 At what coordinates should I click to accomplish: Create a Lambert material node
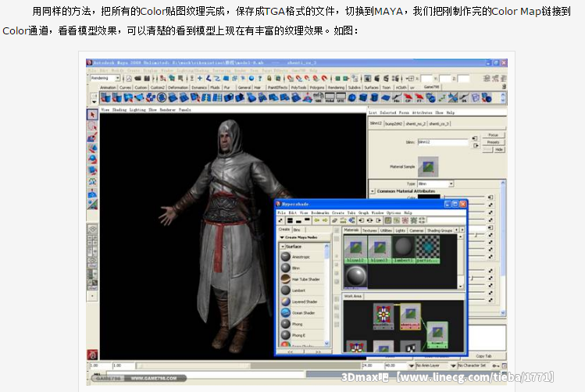(x=301, y=290)
